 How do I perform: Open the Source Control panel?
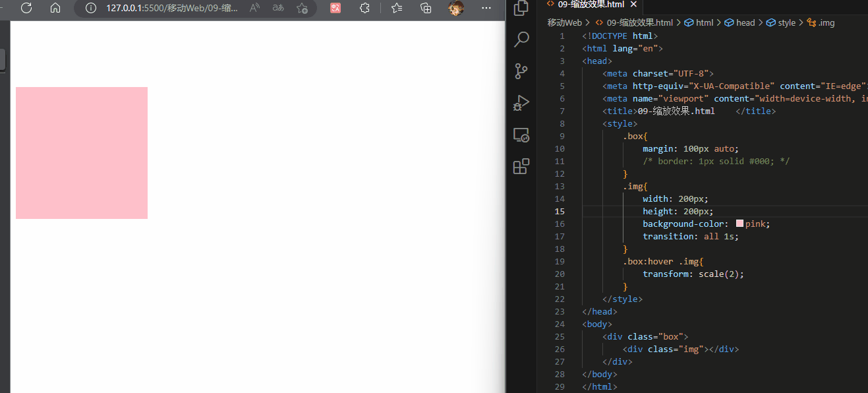(521, 71)
